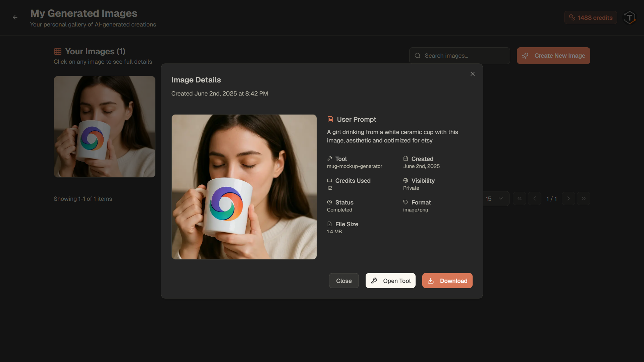Click the Create New Image button
644x362 pixels.
point(553,56)
